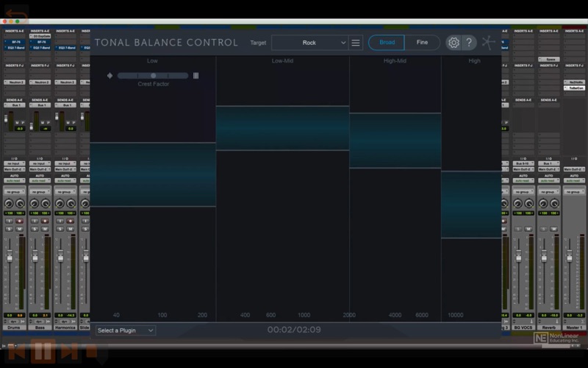The height and width of the screenshot is (368, 588).
Task: Open Drums no group selector
Action: pyautogui.click(x=15, y=192)
